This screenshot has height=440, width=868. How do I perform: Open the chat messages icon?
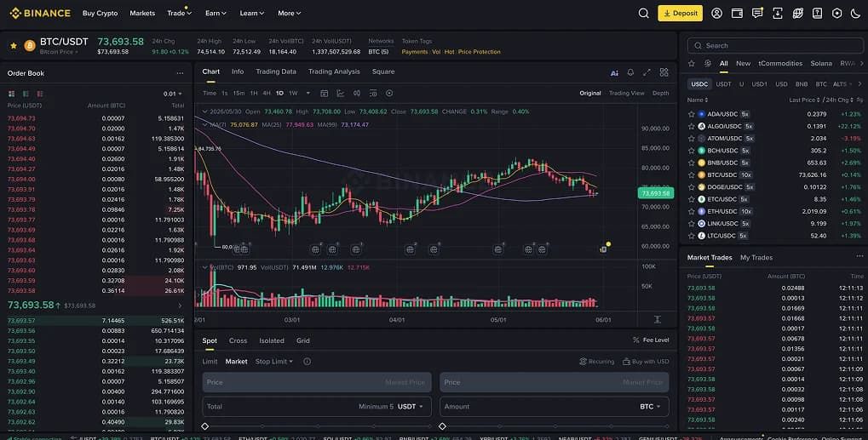pos(757,14)
